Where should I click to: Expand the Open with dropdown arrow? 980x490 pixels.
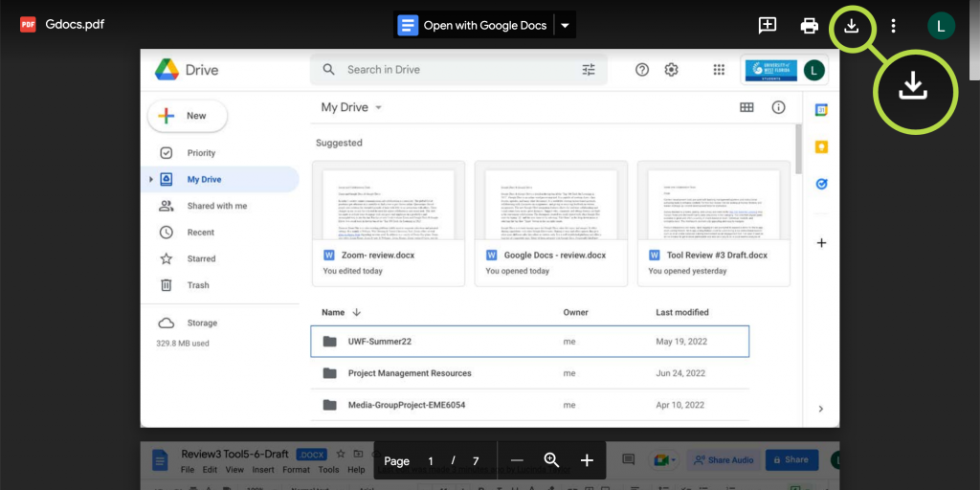tap(565, 26)
